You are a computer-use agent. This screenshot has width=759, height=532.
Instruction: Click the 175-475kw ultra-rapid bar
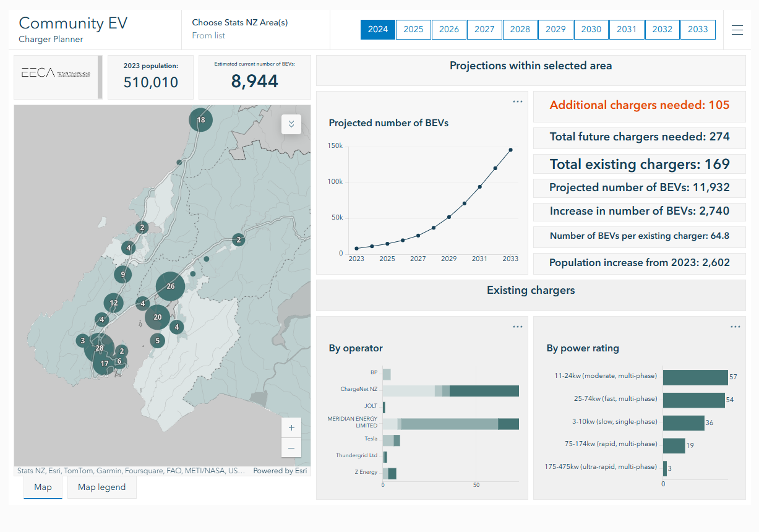coord(665,468)
